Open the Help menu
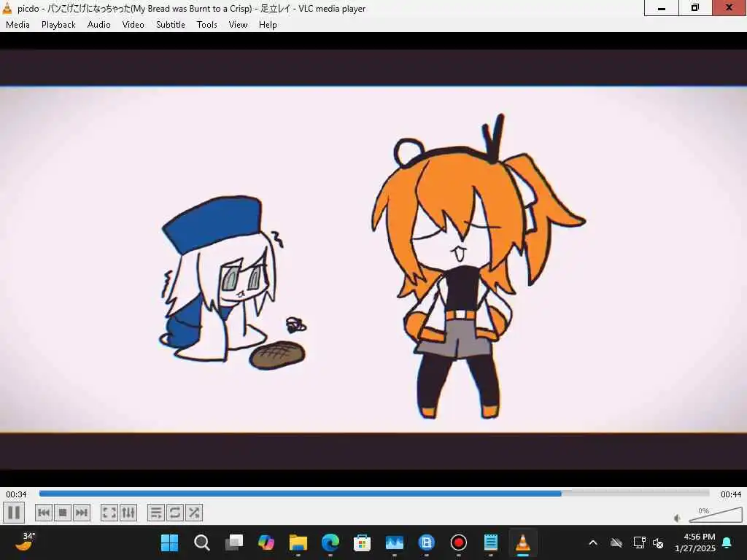The height and width of the screenshot is (560, 747). click(x=268, y=25)
